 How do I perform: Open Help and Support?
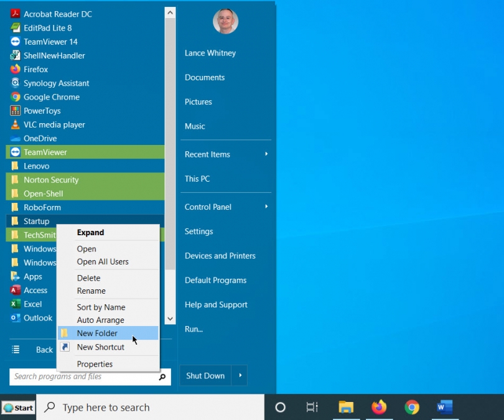(216, 305)
